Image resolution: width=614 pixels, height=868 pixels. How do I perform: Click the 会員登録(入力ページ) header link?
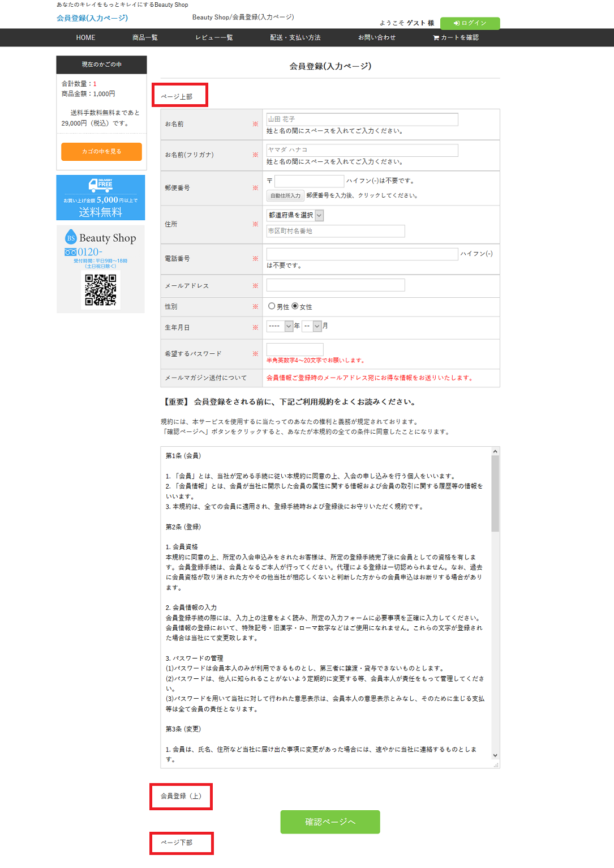coord(92,18)
